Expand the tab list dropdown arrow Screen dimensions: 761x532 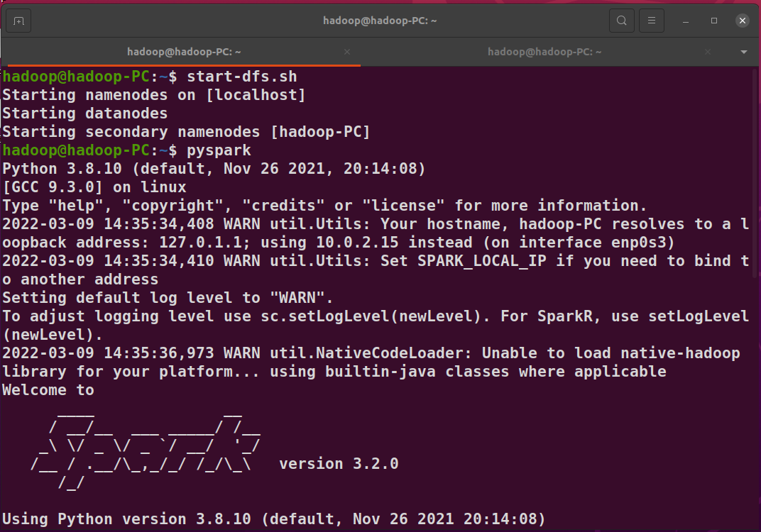(x=744, y=52)
